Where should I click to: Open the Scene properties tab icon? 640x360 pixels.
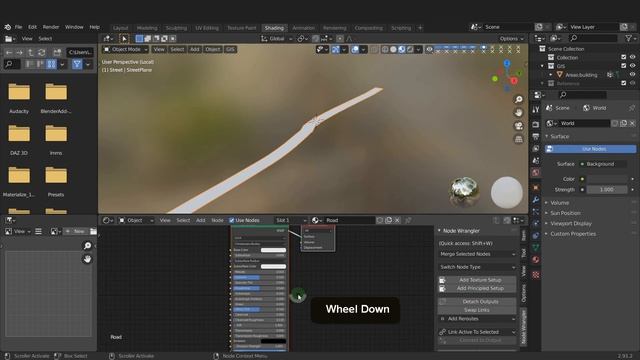(536, 161)
